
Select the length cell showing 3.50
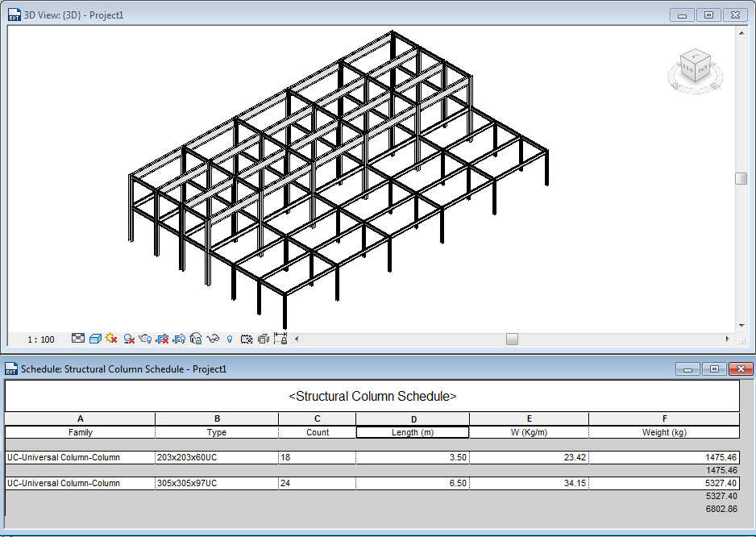[x=413, y=457]
